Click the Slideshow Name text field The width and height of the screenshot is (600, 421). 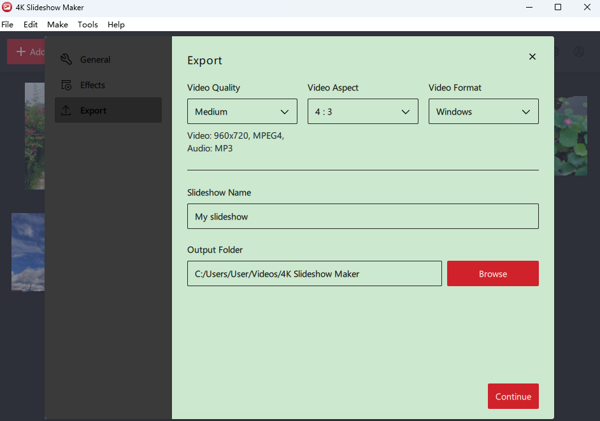pos(362,217)
